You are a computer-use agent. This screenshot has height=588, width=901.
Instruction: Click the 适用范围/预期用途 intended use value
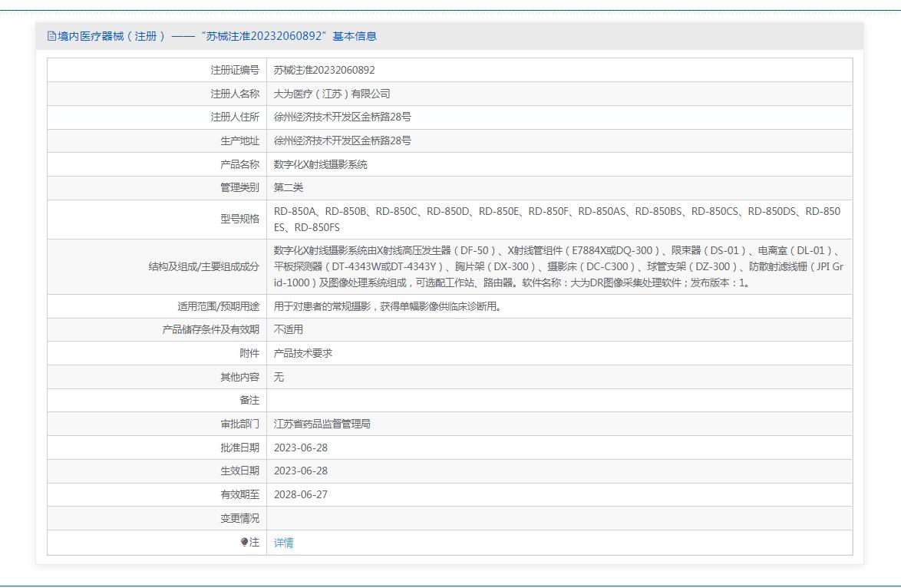point(387,306)
